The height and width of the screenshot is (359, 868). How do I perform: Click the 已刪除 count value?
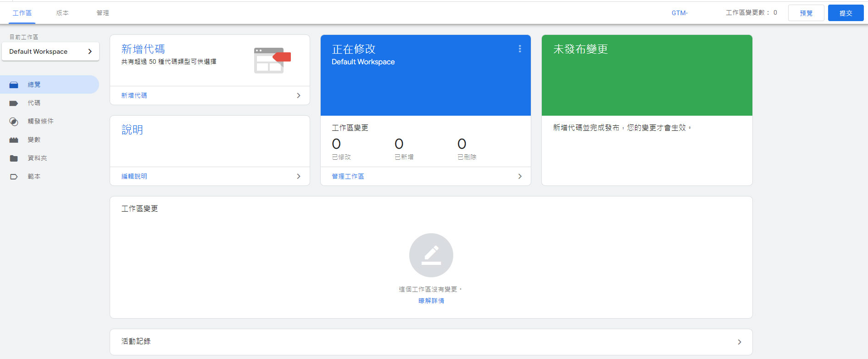[x=462, y=144]
